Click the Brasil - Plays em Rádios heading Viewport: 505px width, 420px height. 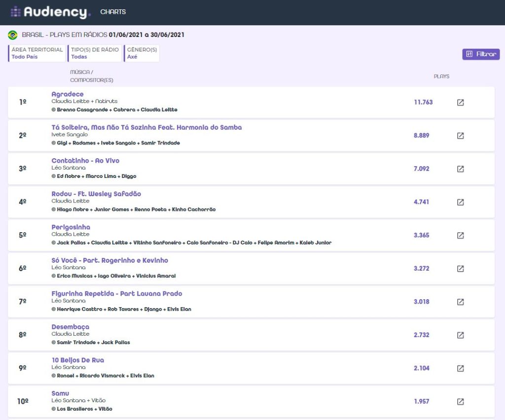coord(103,35)
